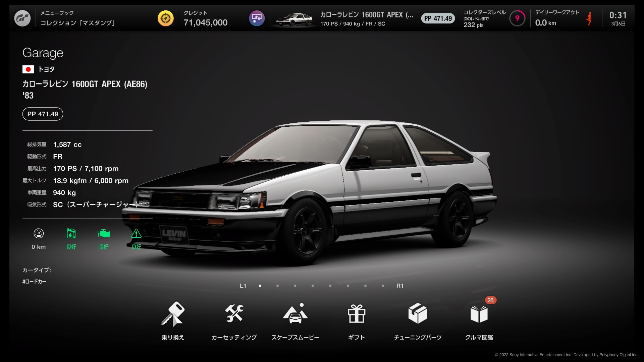Image resolution: width=644 pixels, height=362 pixels.
Task: Go to previous page with L1
Action: click(x=243, y=286)
